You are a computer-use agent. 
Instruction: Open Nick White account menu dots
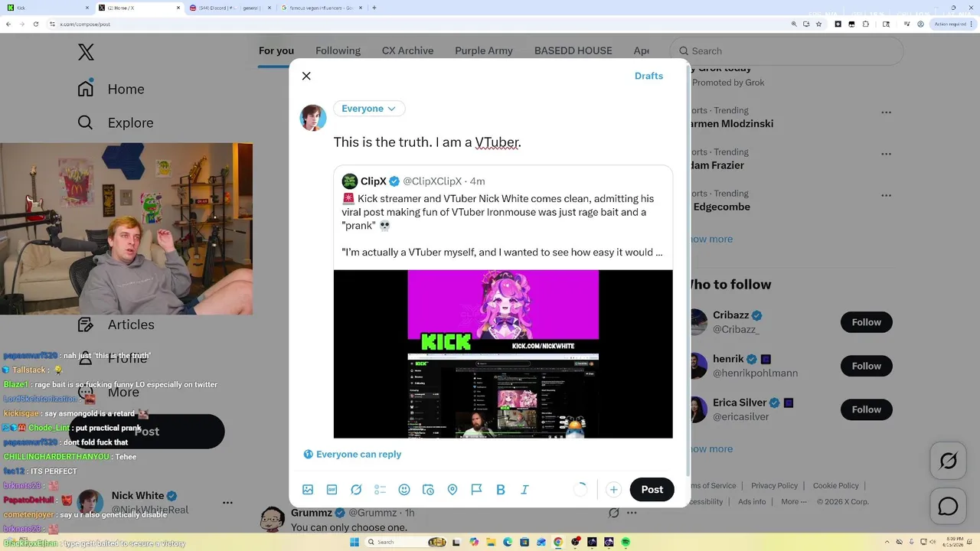coord(227,503)
